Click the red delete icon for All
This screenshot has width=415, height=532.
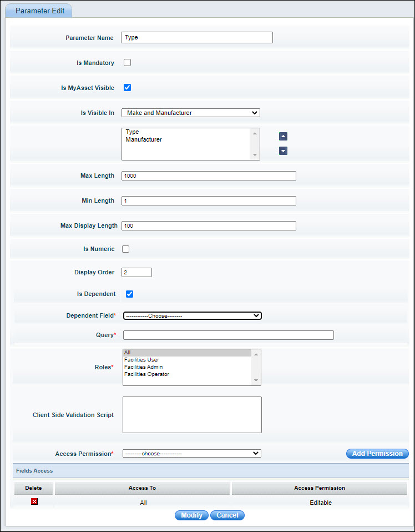34,502
